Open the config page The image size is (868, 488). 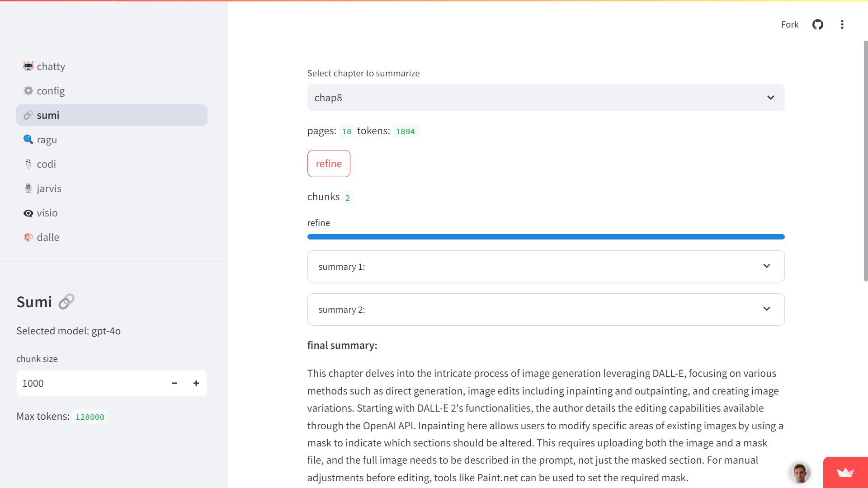[x=112, y=91]
